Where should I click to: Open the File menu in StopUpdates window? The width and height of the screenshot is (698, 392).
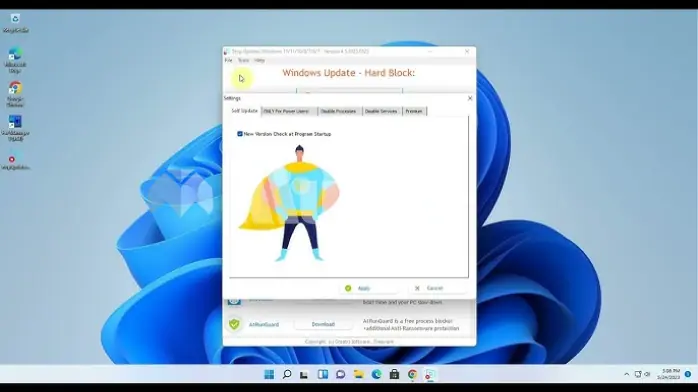228,60
